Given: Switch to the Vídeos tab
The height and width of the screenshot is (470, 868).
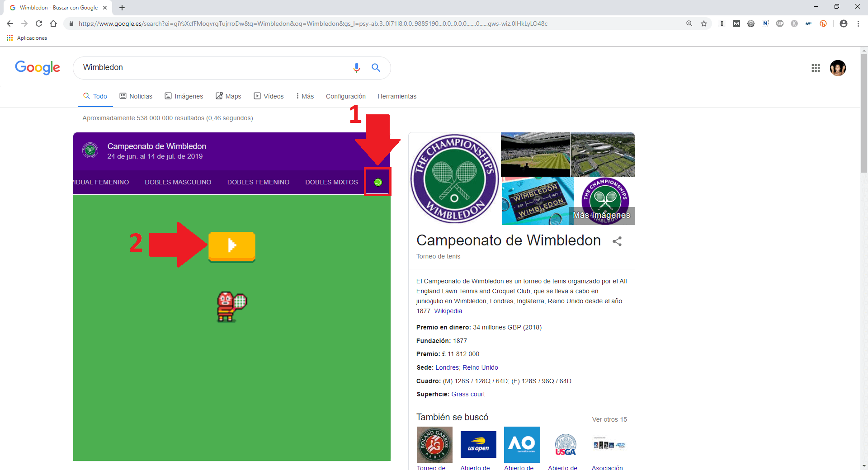Looking at the screenshot, I should tap(269, 96).
